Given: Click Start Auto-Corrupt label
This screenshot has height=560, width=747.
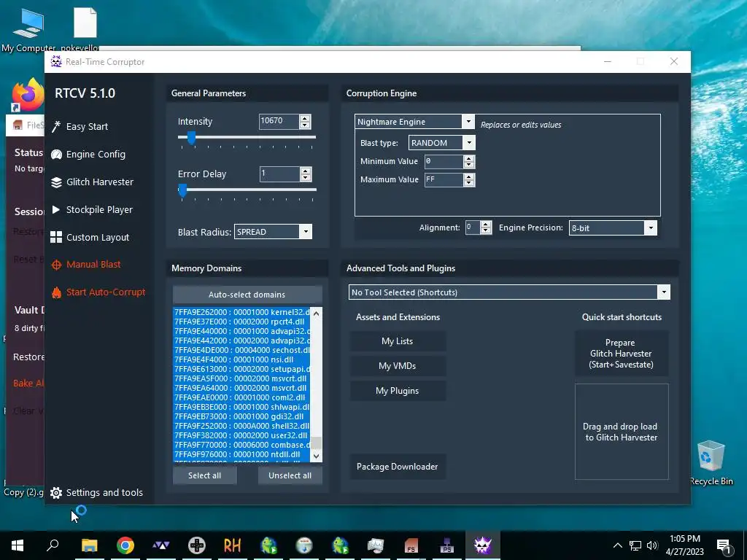Looking at the screenshot, I should point(106,292).
